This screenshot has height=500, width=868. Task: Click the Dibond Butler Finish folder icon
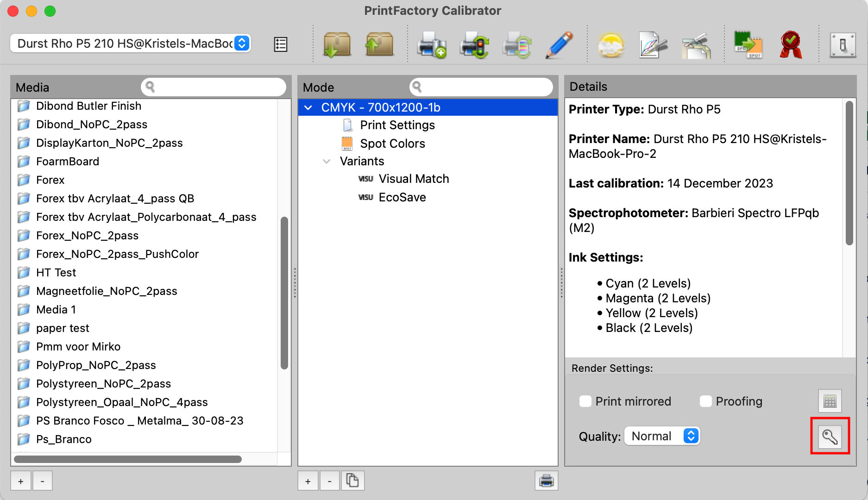(x=24, y=106)
